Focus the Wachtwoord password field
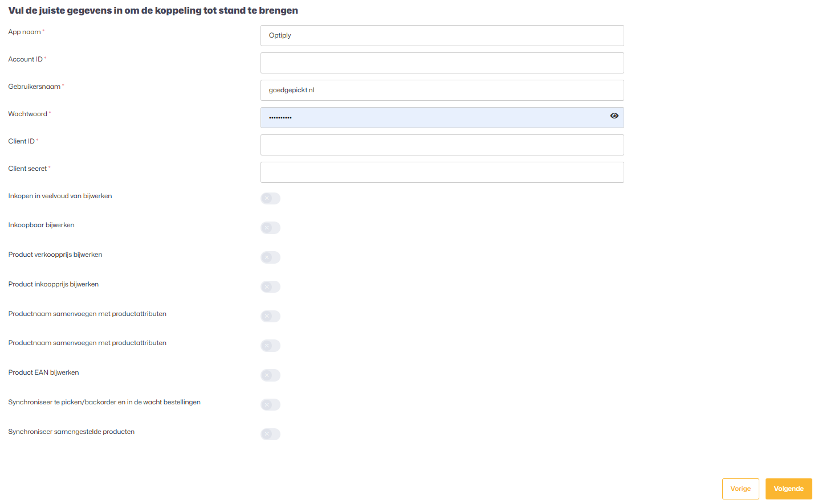The image size is (818, 504). click(433, 117)
